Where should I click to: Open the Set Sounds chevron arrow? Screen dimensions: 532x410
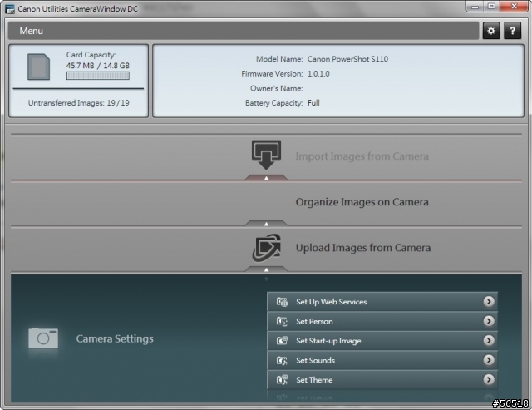[x=489, y=360]
